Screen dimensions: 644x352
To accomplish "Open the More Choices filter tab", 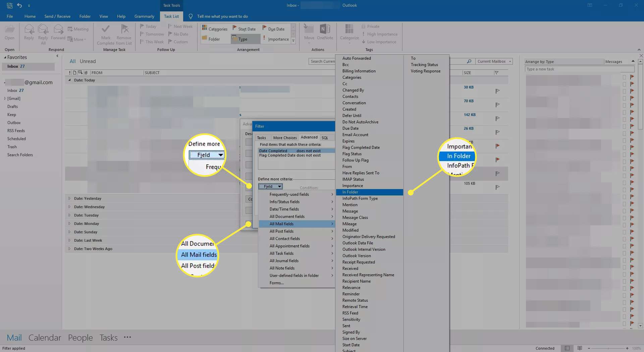I will (285, 138).
